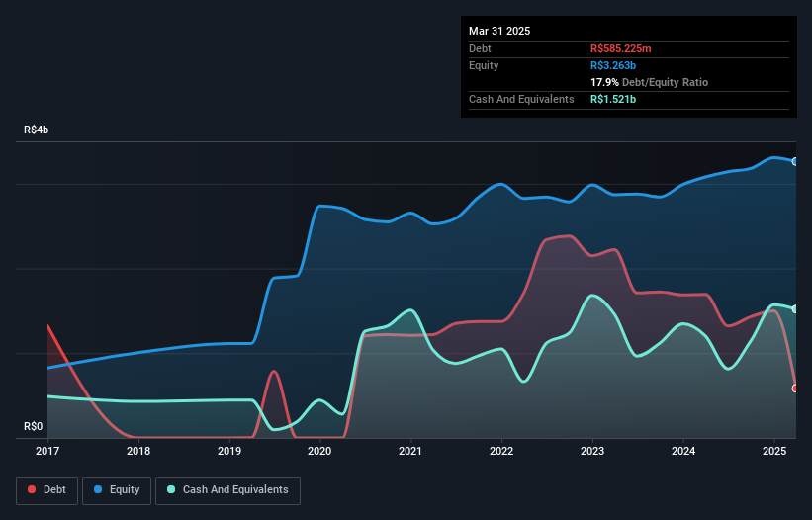The height and width of the screenshot is (520, 812).
Task: Click the teal Cash And Equivalents legend dot
Action: [x=171, y=489]
